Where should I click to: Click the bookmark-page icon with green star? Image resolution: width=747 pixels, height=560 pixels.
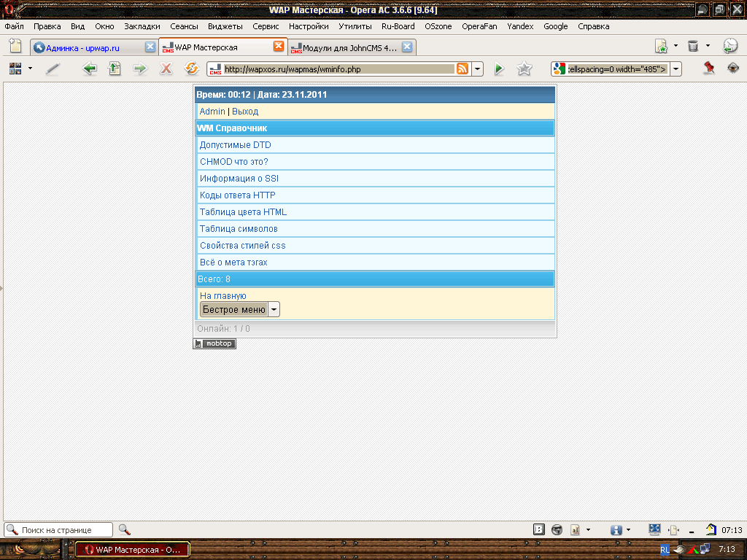pyautogui.click(x=661, y=46)
